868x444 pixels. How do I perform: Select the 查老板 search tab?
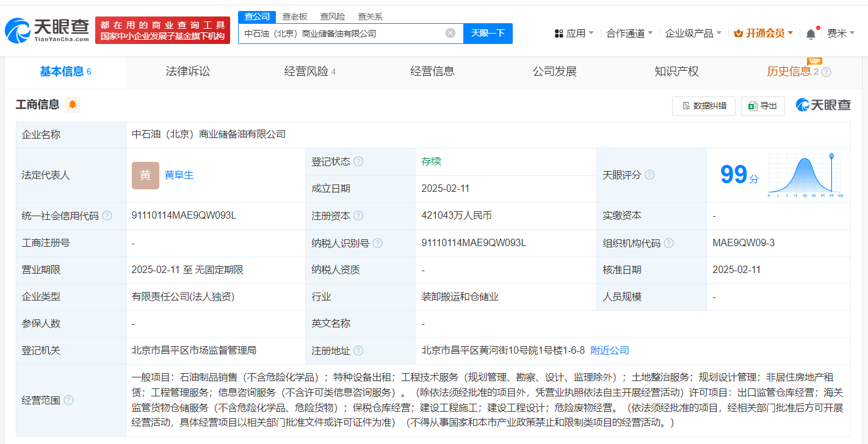point(295,16)
